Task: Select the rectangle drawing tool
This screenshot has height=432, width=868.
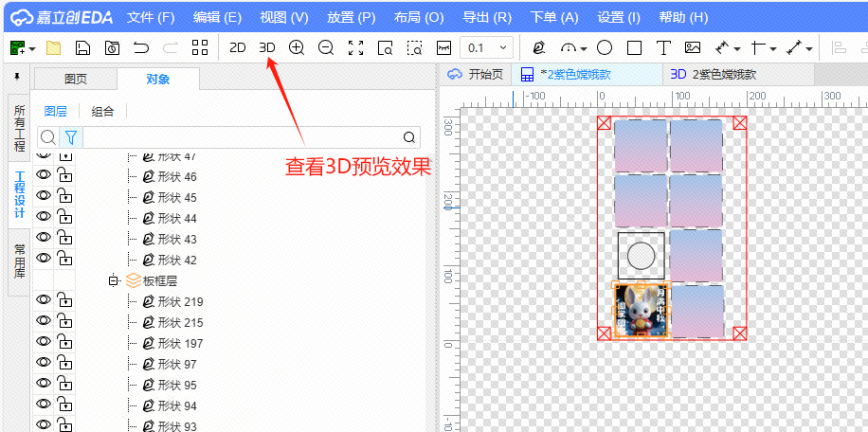Action: click(634, 47)
